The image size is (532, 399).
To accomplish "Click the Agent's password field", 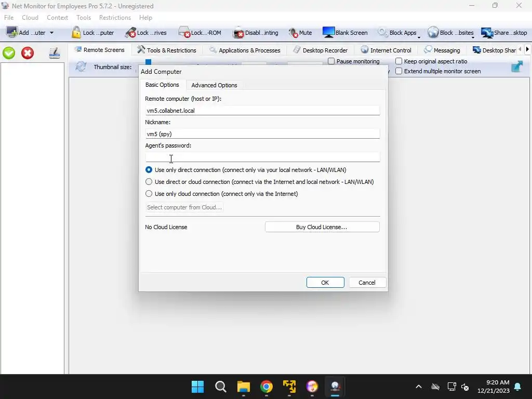I will point(262,157).
